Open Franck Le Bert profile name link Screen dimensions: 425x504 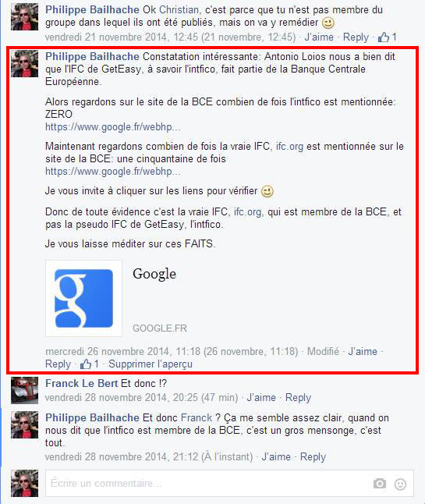point(82,383)
